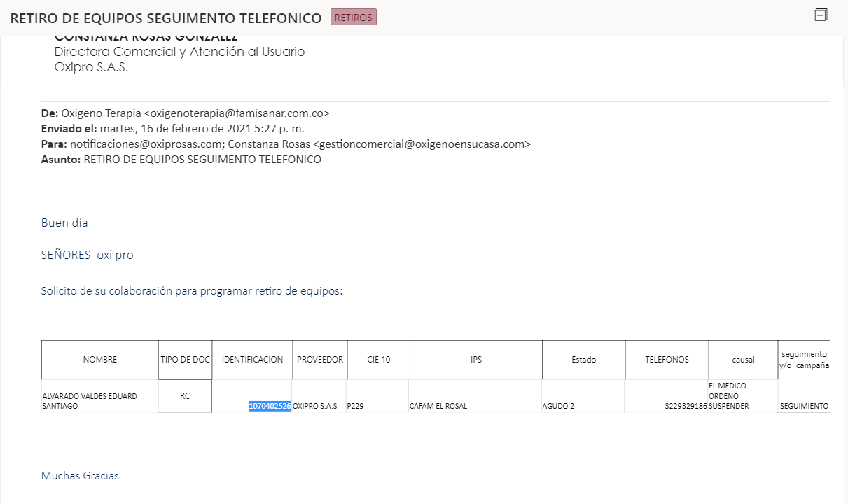Click the RETIROS category tag
Image resolution: width=848 pixels, height=504 pixels.
354,17
